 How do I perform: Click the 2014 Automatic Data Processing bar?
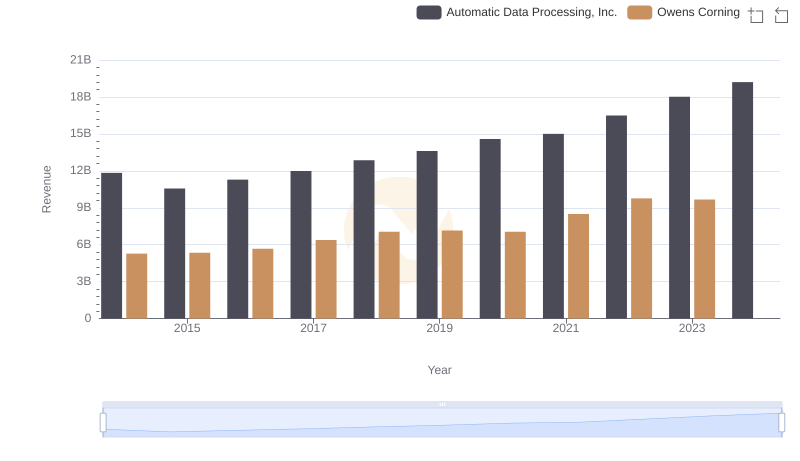(x=112, y=246)
